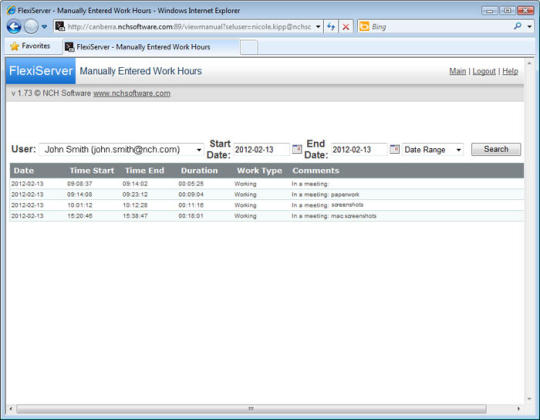Select the time start 10:01:12 cell
The height and width of the screenshot is (420, 540).
coord(80,205)
